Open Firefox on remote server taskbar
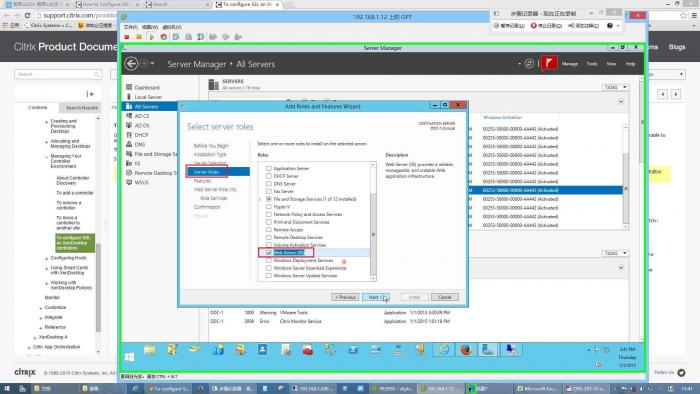The width and height of the screenshot is (700, 394). (x=466, y=350)
